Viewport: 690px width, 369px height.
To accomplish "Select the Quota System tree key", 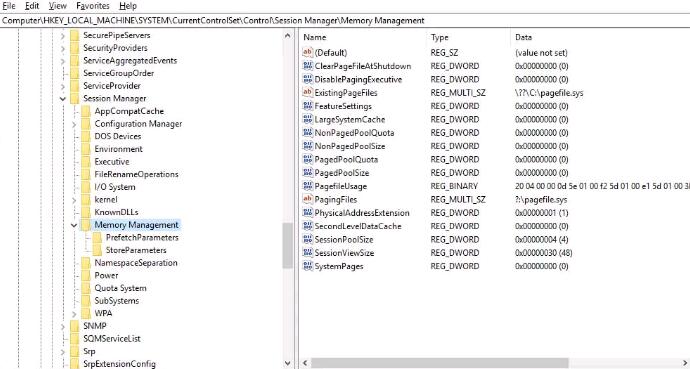I will [120, 288].
